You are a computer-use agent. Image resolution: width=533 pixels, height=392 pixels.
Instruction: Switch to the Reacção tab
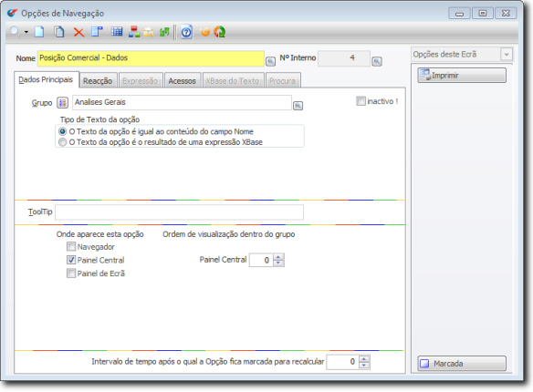point(98,81)
